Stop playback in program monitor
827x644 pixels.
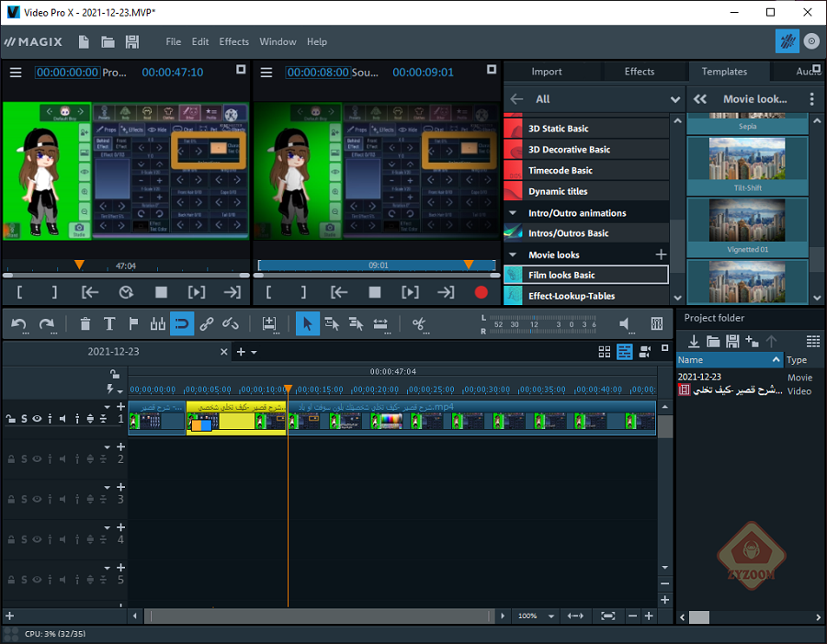(x=161, y=292)
